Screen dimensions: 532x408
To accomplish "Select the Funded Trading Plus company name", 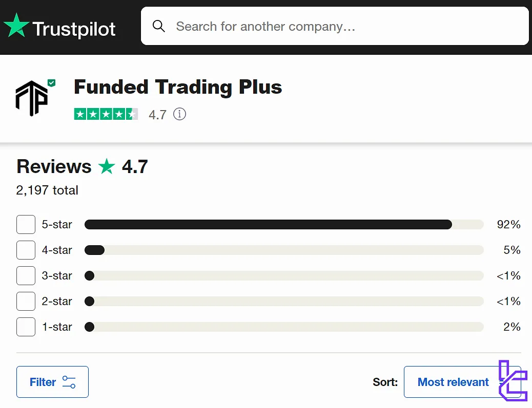I will (178, 87).
